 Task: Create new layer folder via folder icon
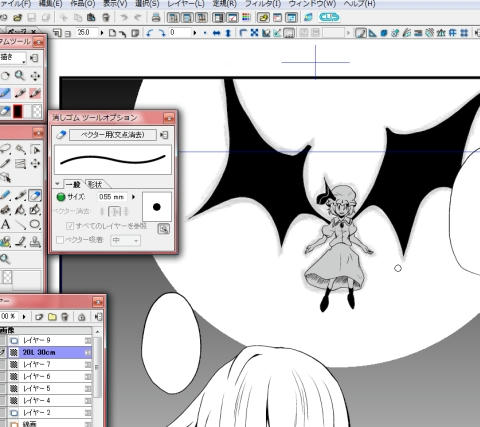click(x=52, y=317)
